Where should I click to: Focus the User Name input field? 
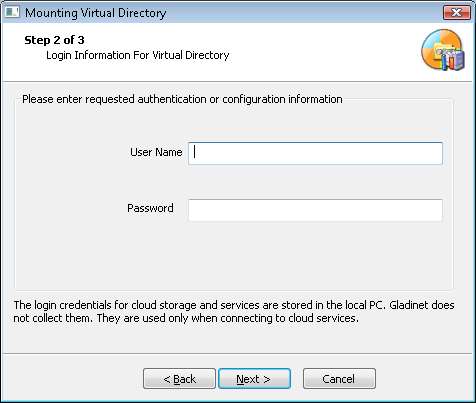coord(315,153)
